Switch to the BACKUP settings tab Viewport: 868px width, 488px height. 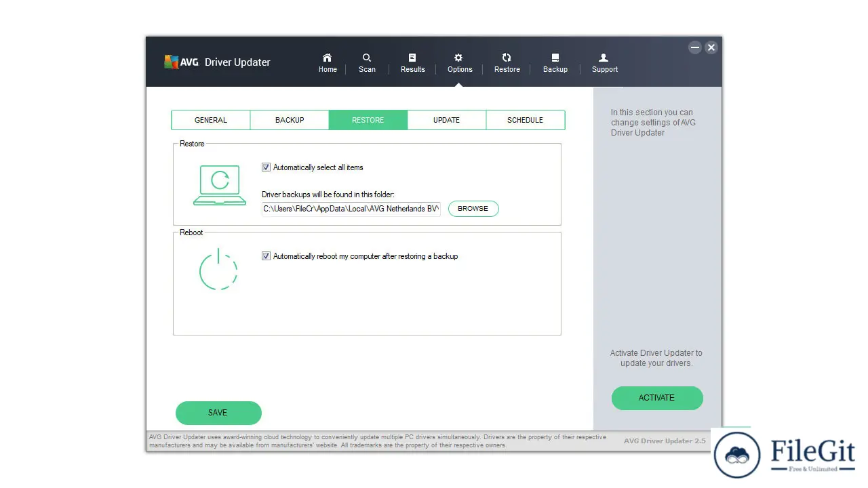(x=290, y=120)
